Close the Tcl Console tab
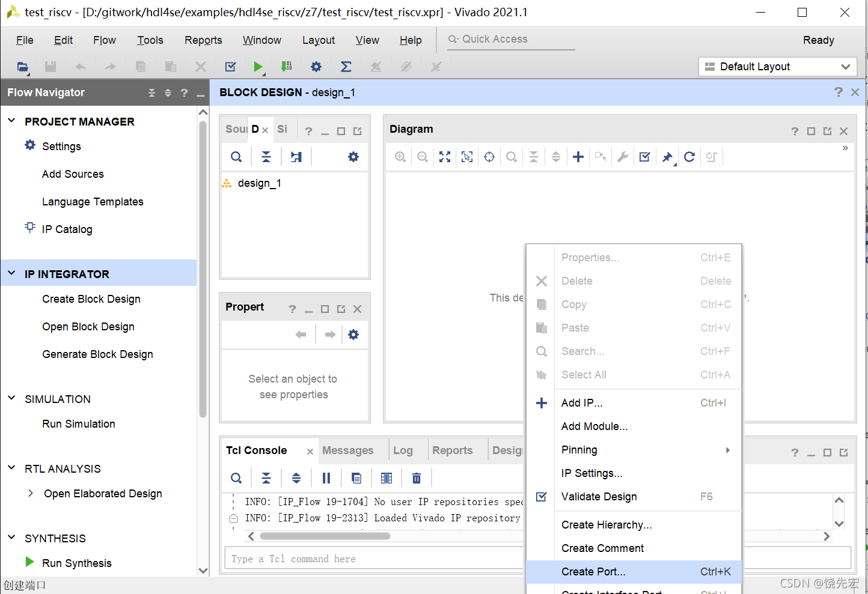The width and height of the screenshot is (868, 594). tap(310, 452)
